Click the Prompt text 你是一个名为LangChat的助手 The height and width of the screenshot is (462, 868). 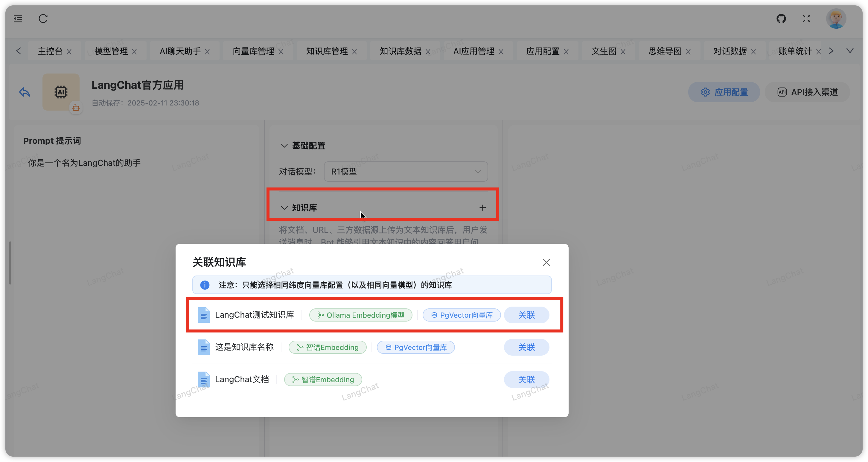pos(84,163)
